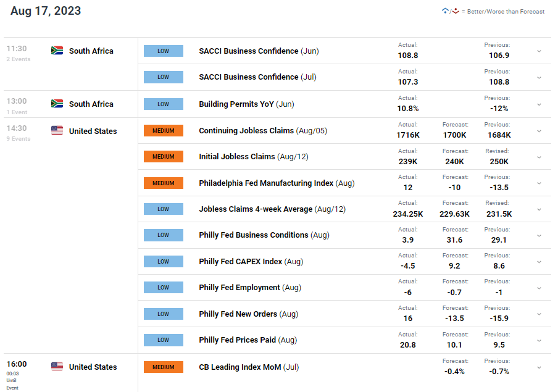Open Jobless Claims 4-week Average event
The height and width of the screenshot is (392, 558).
tap(272, 209)
